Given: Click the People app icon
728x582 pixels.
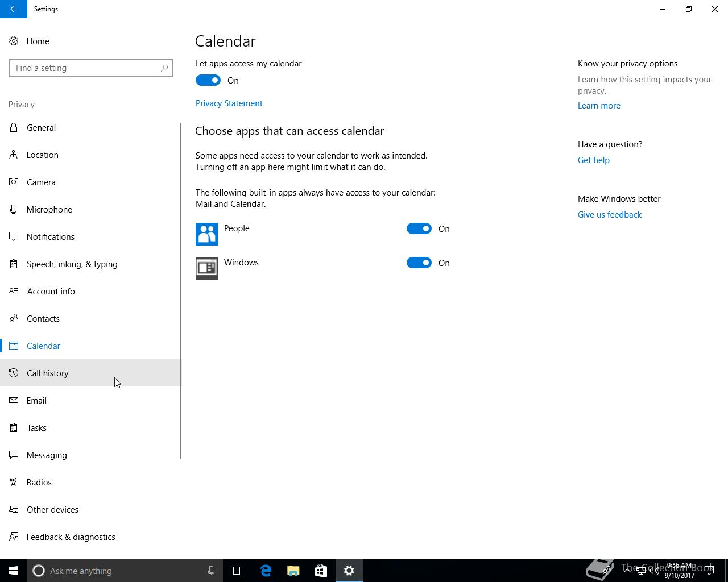Looking at the screenshot, I should coord(207,234).
